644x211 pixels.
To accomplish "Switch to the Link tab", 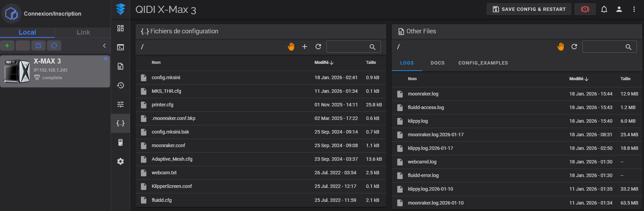I will tap(83, 32).
